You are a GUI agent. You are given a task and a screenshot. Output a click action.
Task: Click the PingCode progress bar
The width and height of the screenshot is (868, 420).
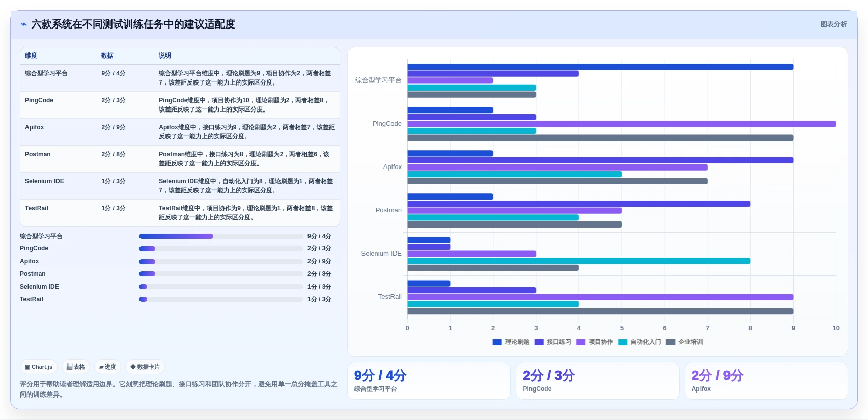pyautogui.click(x=221, y=248)
